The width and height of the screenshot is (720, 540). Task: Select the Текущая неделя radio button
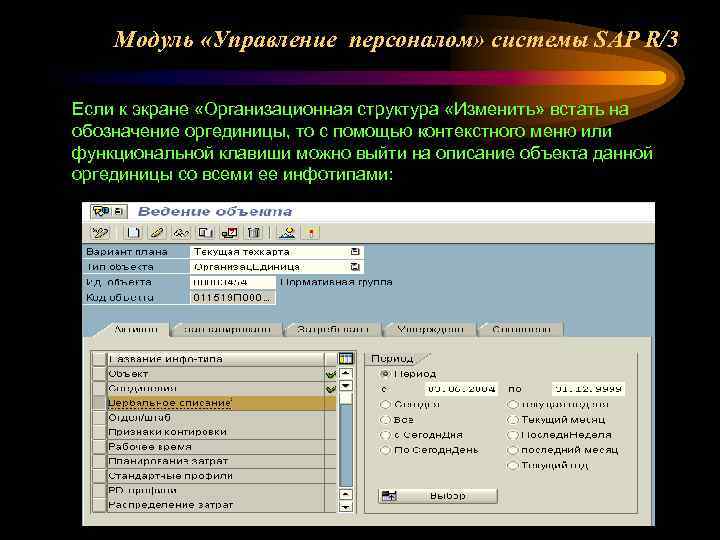click(512, 405)
